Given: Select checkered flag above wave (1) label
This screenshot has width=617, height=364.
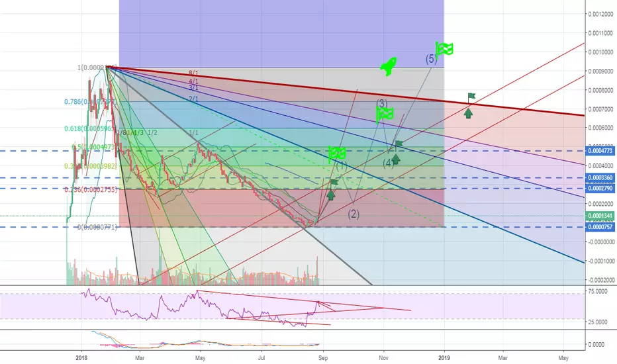Looking at the screenshot, I should [x=337, y=154].
